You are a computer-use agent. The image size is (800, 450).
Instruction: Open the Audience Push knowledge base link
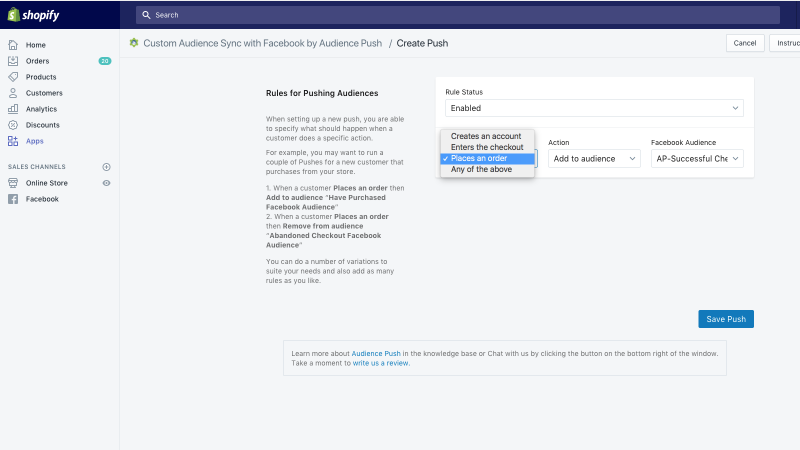coord(376,353)
